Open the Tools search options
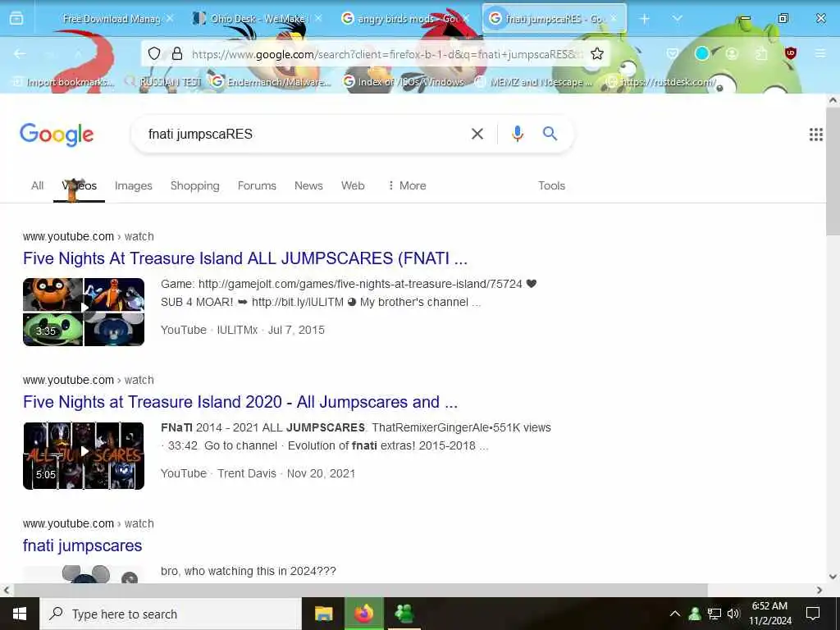Viewport: 840px width, 630px height. click(x=551, y=185)
